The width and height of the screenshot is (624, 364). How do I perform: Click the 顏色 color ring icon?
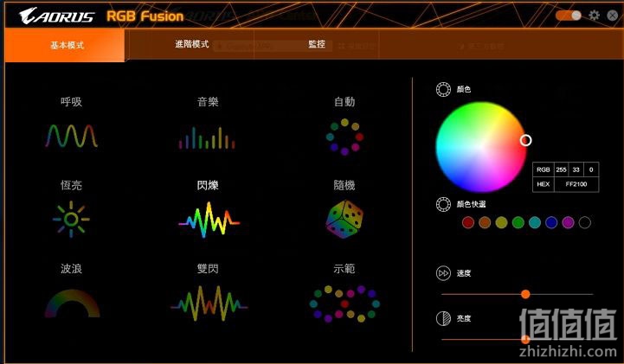click(443, 89)
